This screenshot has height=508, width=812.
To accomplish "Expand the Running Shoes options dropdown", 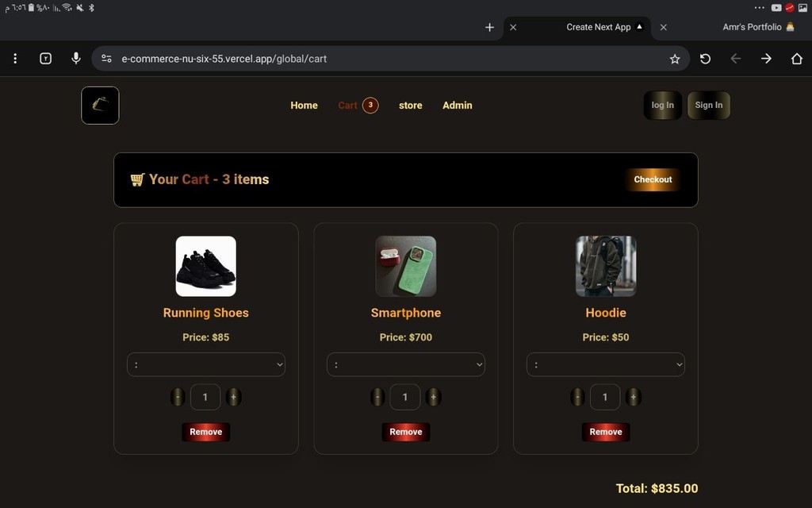I will pyautogui.click(x=206, y=364).
